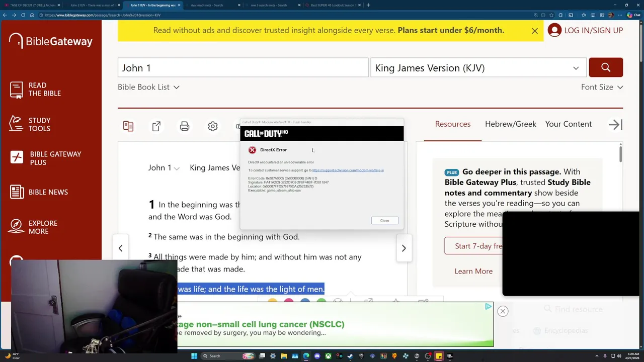Open the Windows Start menu

[194, 356]
